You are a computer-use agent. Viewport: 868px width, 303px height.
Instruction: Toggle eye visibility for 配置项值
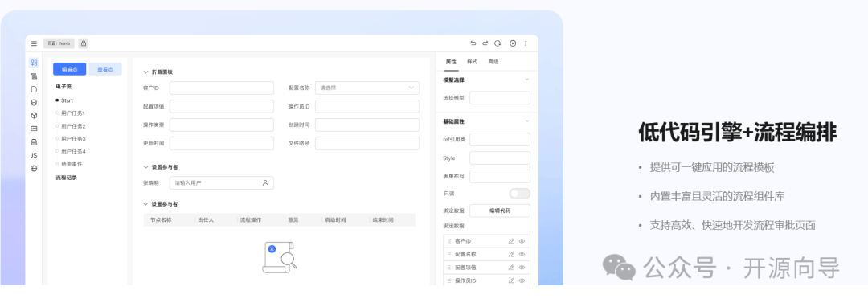click(x=522, y=268)
